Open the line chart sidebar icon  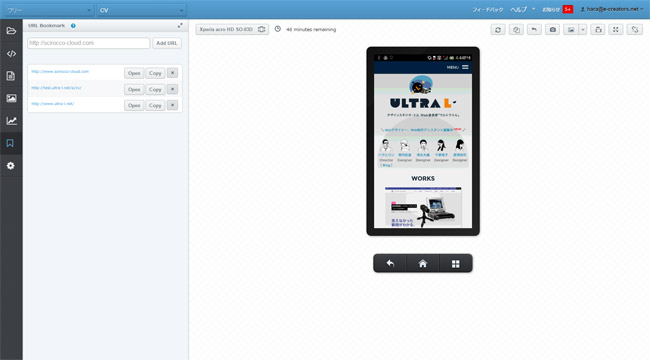[x=11, y=121]
